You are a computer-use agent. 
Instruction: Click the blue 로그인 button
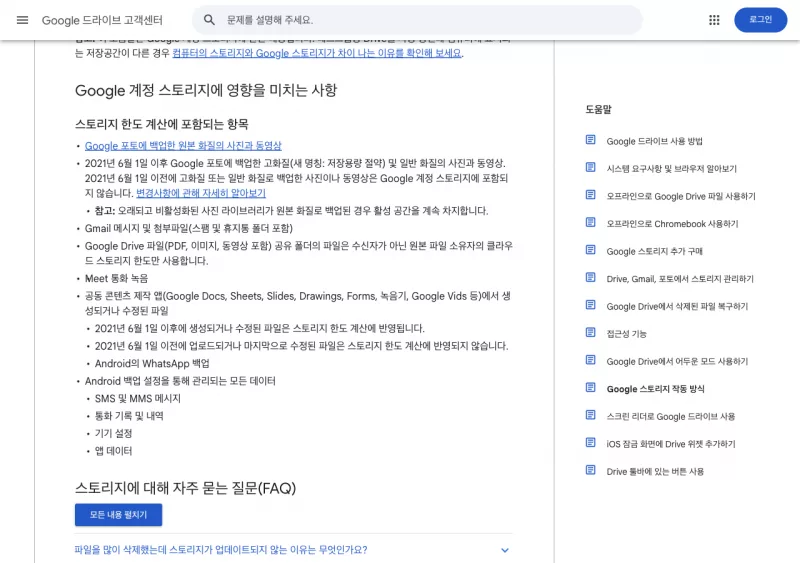click(x=760, y=20)
